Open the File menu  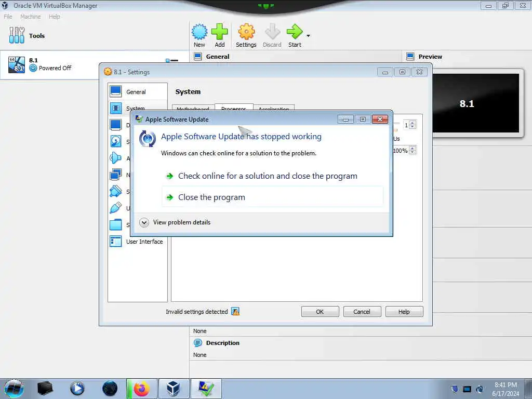pos(8,17)
